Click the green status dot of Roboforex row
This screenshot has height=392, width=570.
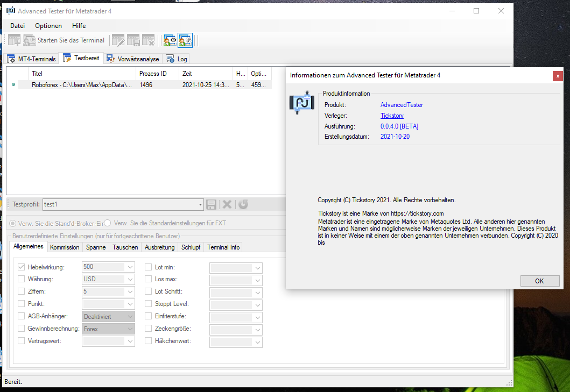coord(13,84)
